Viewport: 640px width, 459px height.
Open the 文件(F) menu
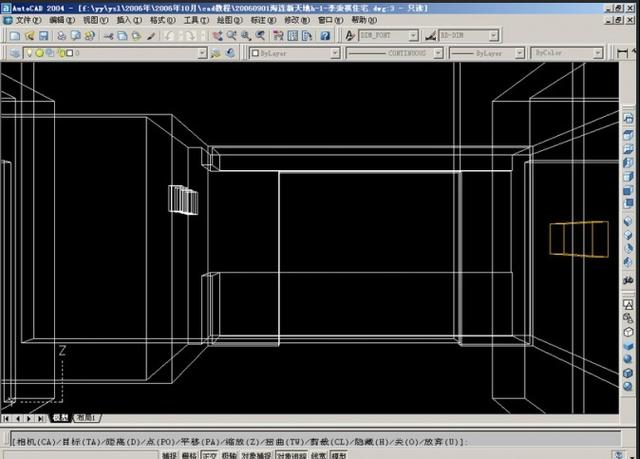29,20
